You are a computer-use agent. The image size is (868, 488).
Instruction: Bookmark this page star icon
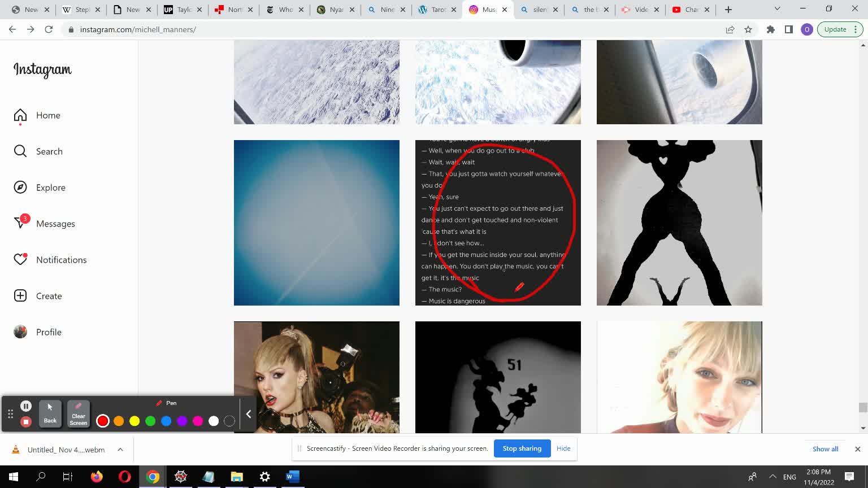[748, 29]
